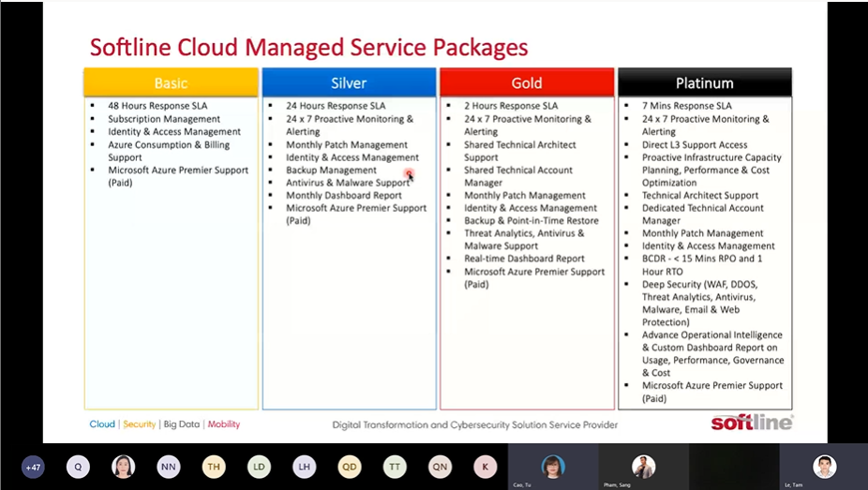Click footer word 'Cloud'

click(102, 424)
